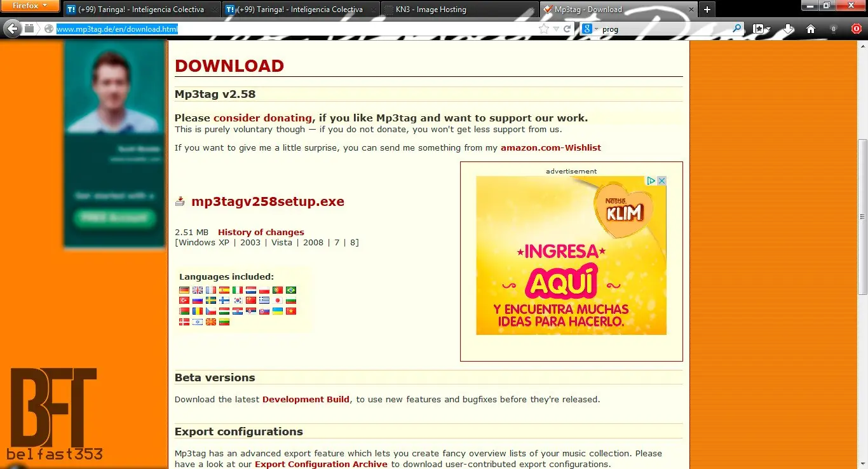Click the Israeli flag icon
The image size is (868, 469).
point(198,322)
